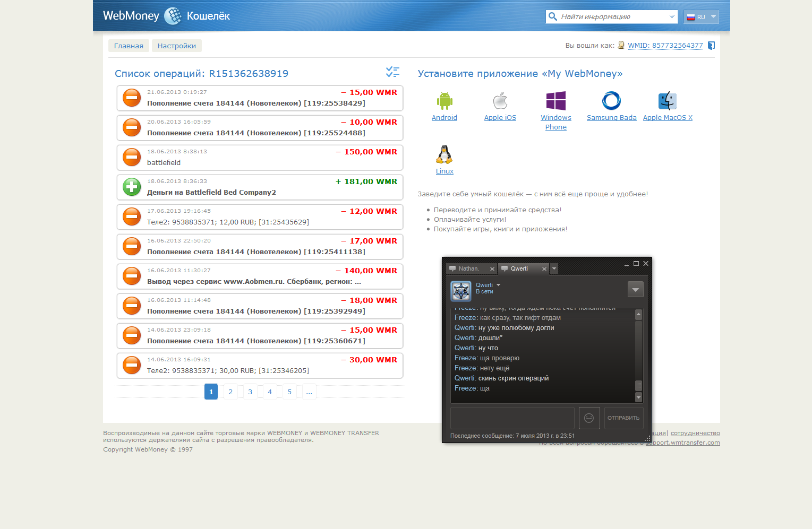Click the resize grip at the chat window corner
This screenshot has height=529, width=812.
coord(647,439)
